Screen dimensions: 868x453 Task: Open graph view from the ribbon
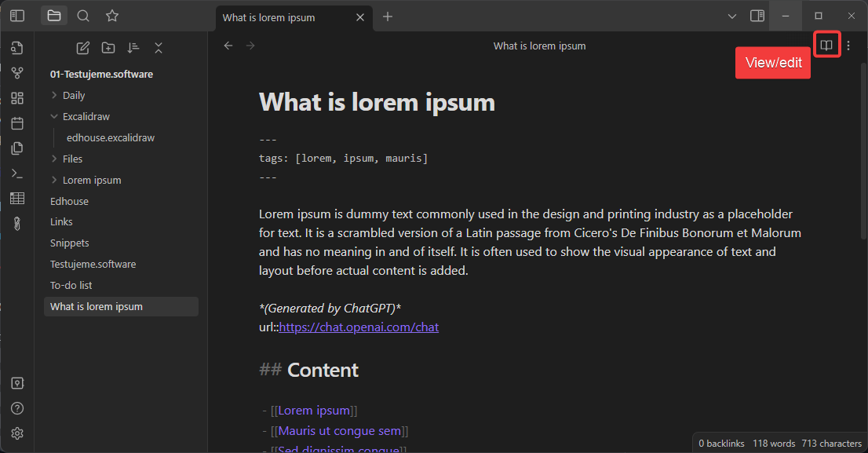click(17, 73)
